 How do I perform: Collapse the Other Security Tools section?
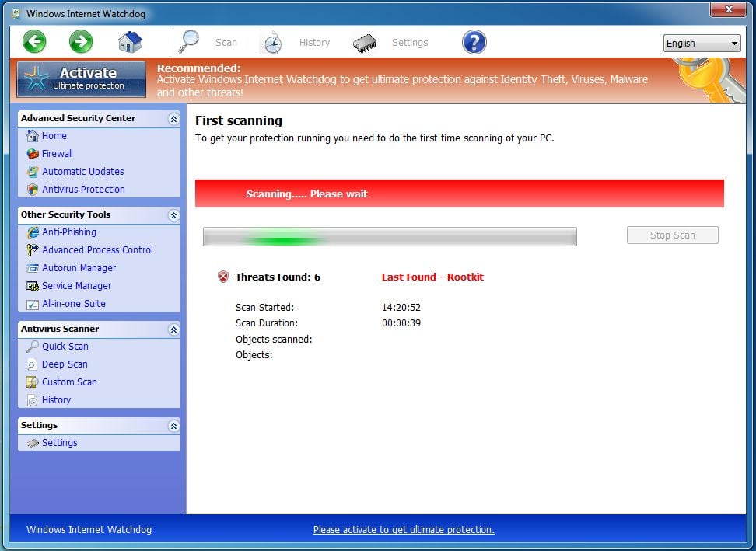tap(173, 215)
